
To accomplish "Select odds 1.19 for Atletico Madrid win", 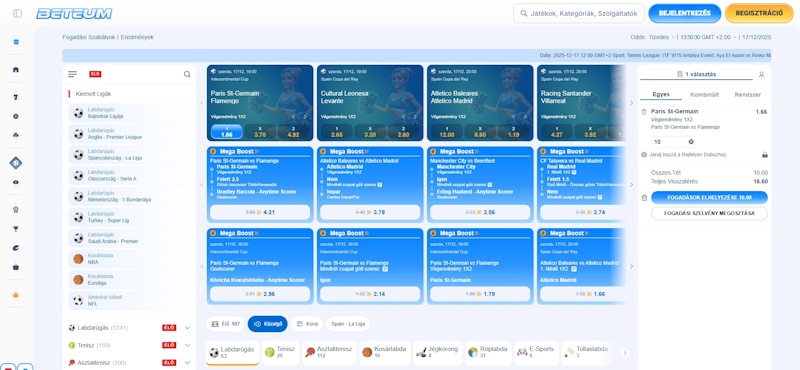I will tap(513, 132).
